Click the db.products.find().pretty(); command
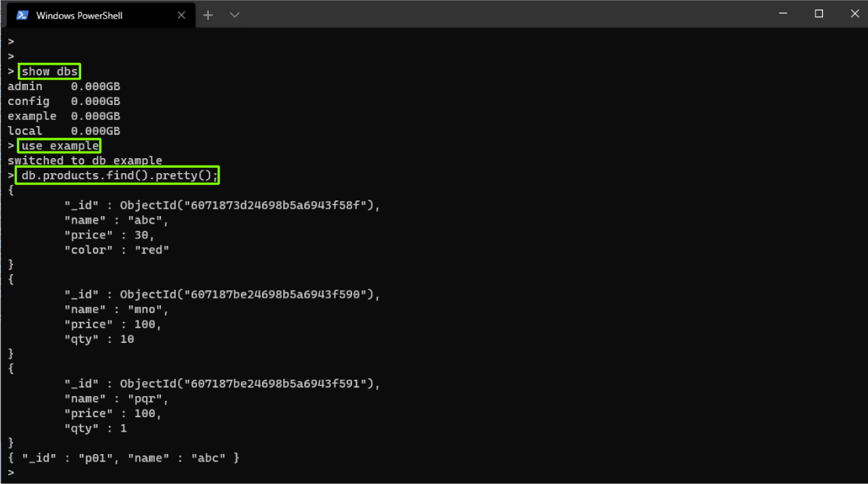This screenshot has width=868, height=484. pos(119,176)
